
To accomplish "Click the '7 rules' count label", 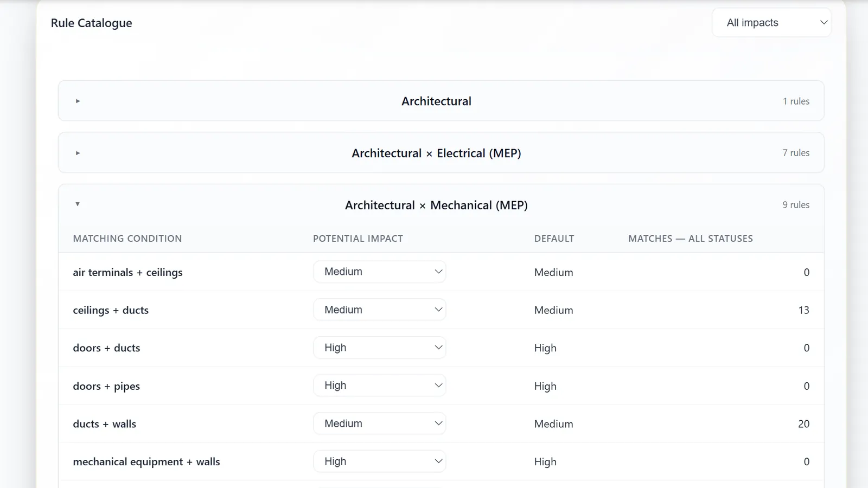I will coord(796,153).
